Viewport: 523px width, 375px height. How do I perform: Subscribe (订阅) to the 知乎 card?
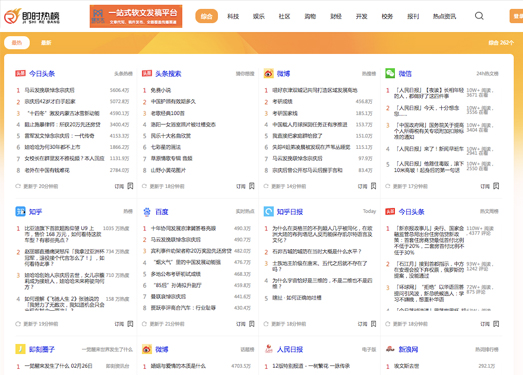pyautogui.click(x=119, y=324)
